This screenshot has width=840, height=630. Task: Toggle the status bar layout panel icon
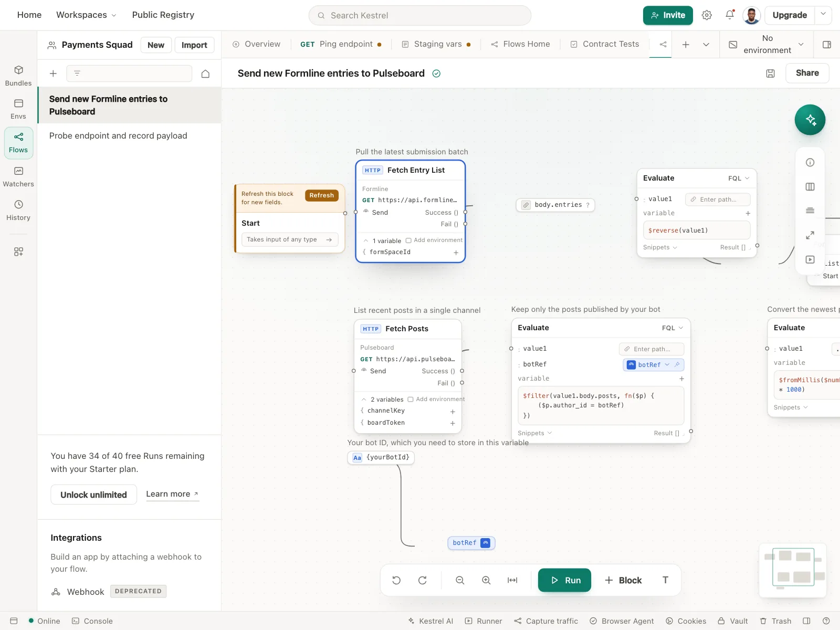coord(807,621)
